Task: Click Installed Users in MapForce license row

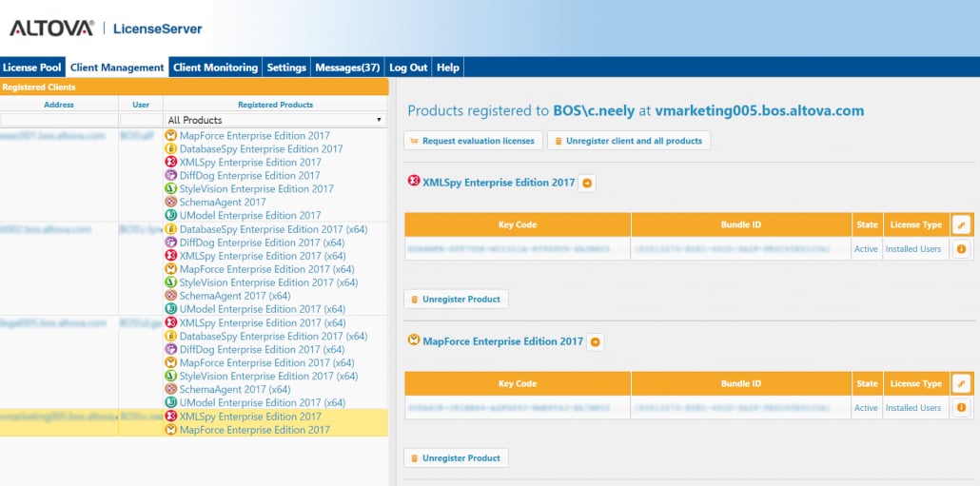Action: pyautogui.click(x=913, y=407)
